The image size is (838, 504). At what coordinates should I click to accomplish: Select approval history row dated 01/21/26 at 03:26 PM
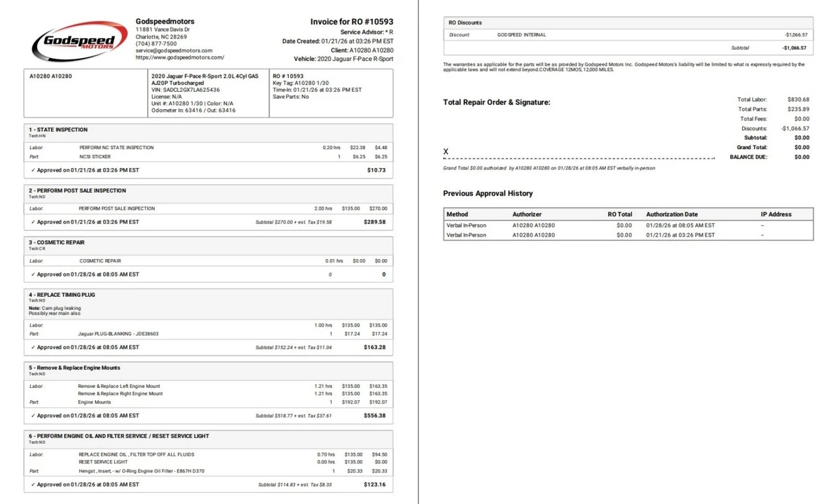[x=628, y=235]
